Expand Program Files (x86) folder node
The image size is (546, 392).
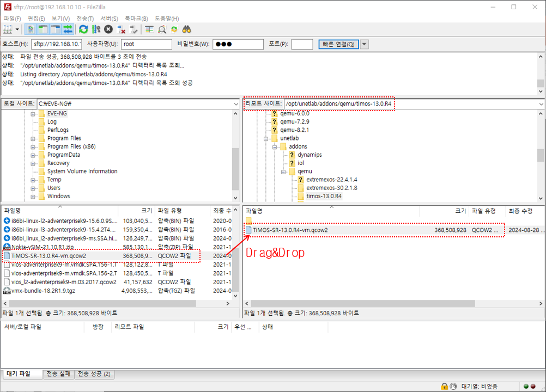click(33, 147)
